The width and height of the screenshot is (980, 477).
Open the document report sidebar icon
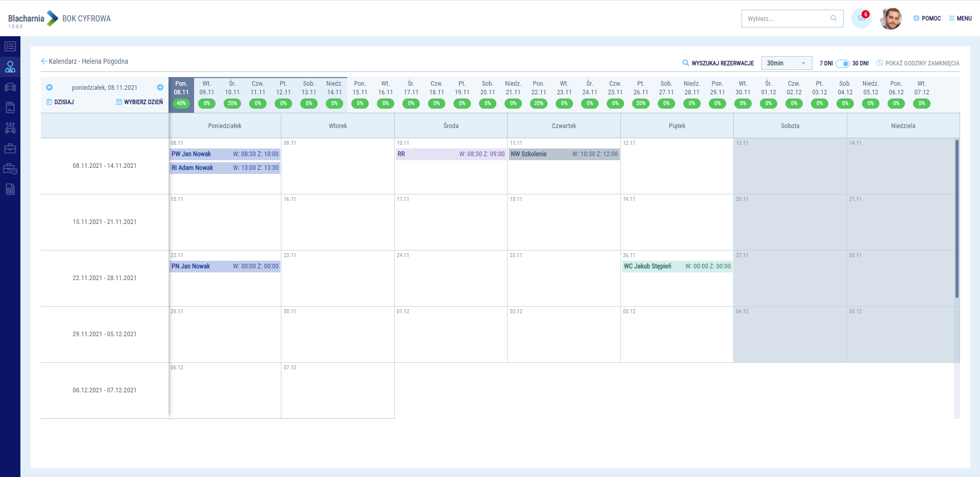(10, 108)
